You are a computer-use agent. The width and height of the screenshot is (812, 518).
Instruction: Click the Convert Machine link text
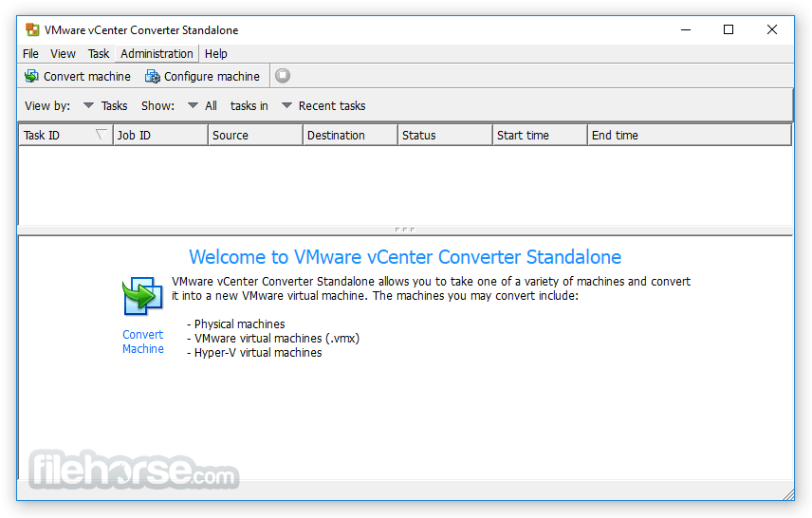point(143,342)
